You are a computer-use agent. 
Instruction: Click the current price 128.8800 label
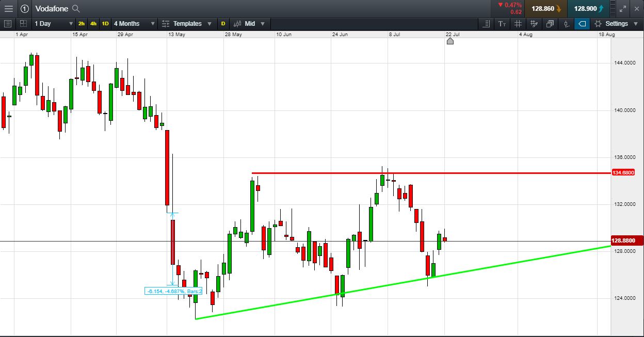626,240
